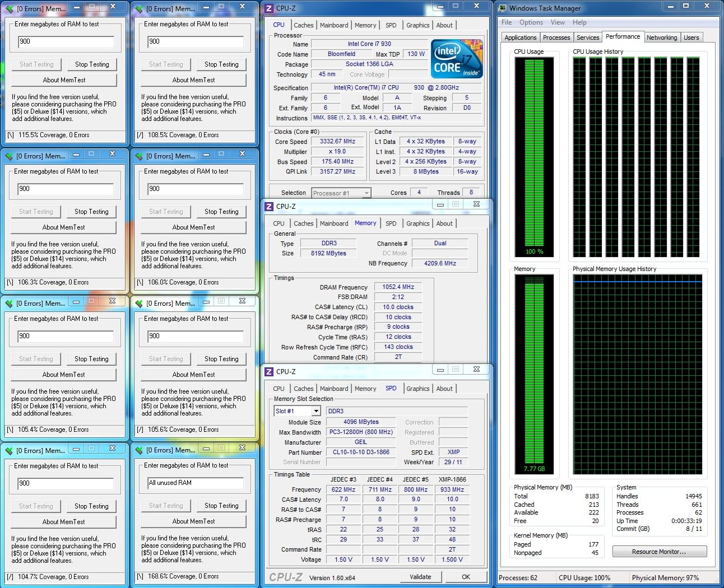Open the View menu in Task Manager
The height and width of the screenshot is (588, 724).
[558, 22]
